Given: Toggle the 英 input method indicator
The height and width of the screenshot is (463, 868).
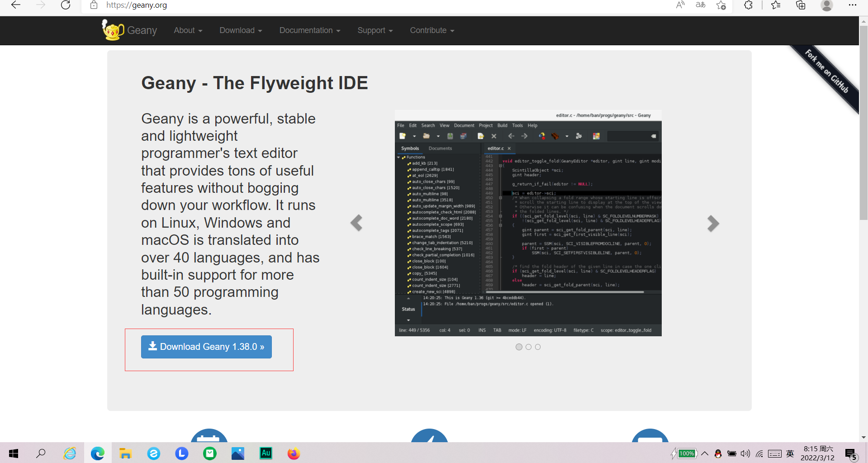Looking at the screenshot, I should [x=790, y=453].
